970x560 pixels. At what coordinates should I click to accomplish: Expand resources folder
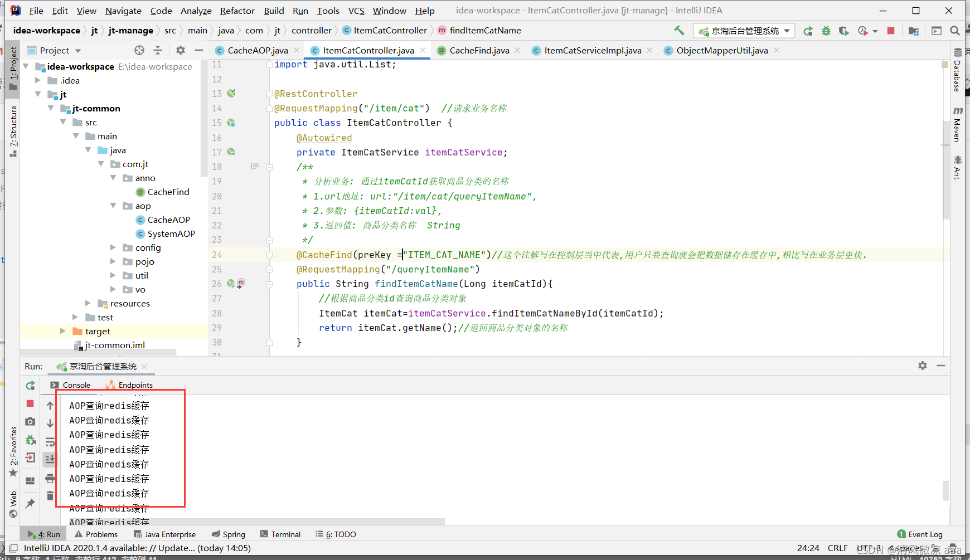tap(88, 303)
